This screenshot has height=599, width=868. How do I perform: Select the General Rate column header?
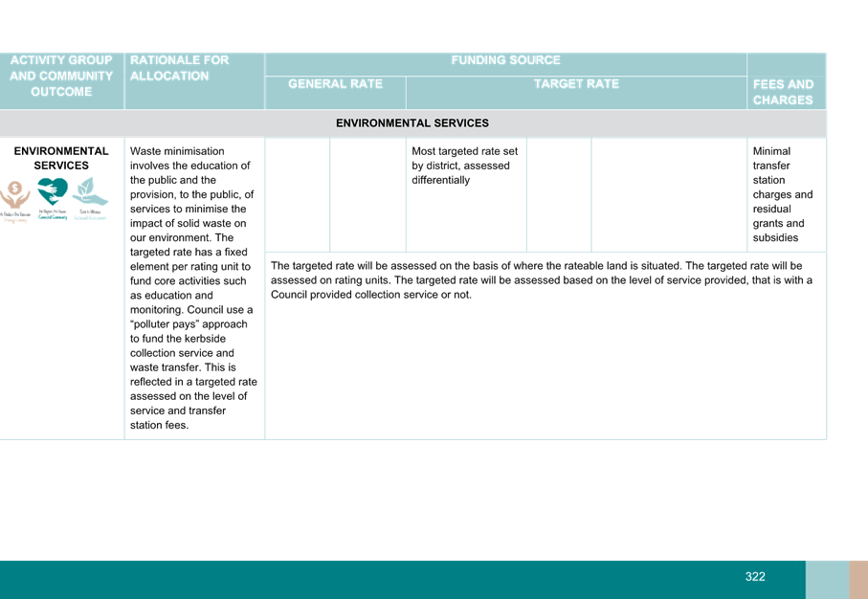coord(335,84)
